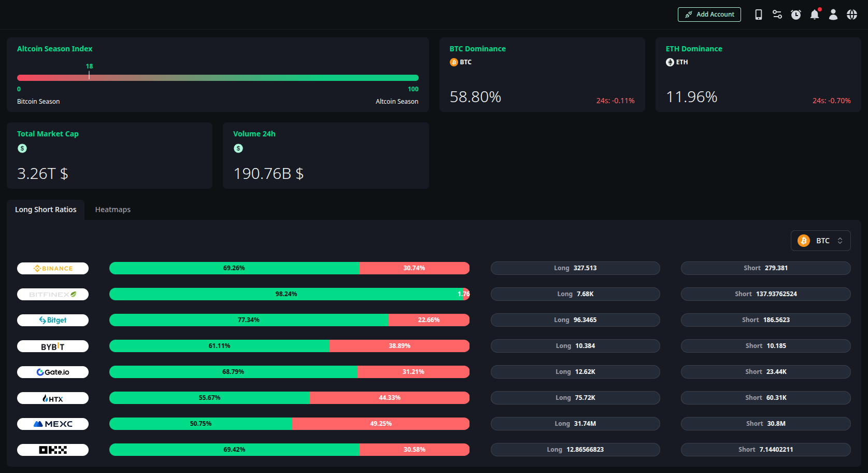
Task: Click the Add Account button
Action: (709, 15)
